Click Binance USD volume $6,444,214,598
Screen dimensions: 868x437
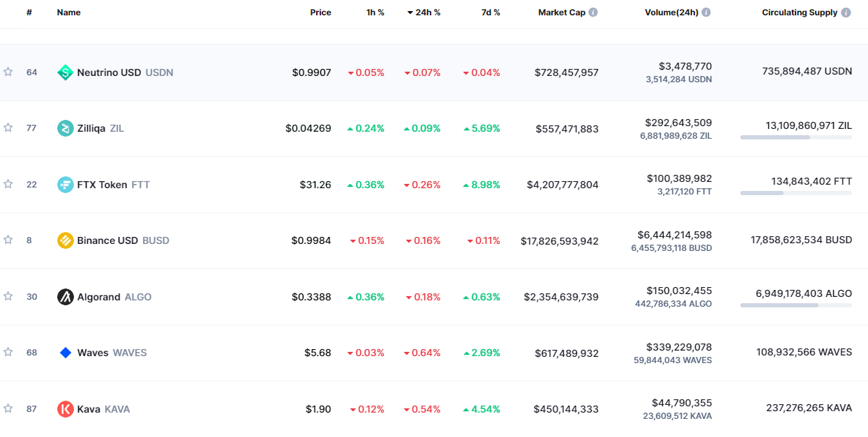(675, 235)
